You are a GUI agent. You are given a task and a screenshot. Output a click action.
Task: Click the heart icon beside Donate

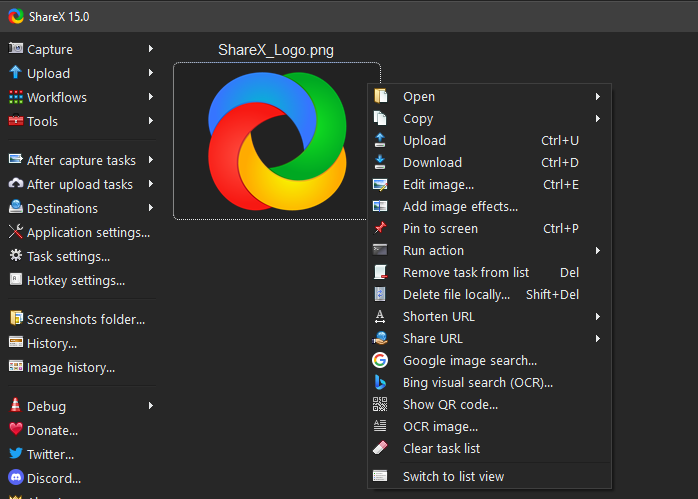pyautogui.click(x=15, y=430)
